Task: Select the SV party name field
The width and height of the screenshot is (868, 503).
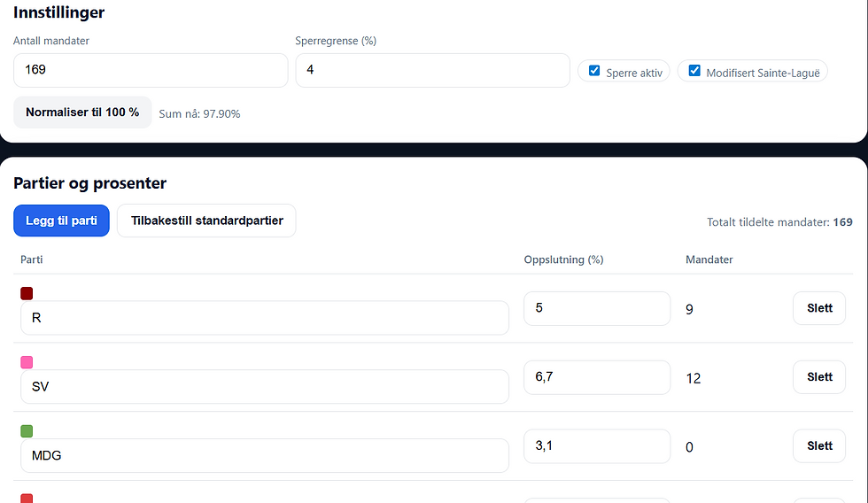Action: tap(265, 387)
